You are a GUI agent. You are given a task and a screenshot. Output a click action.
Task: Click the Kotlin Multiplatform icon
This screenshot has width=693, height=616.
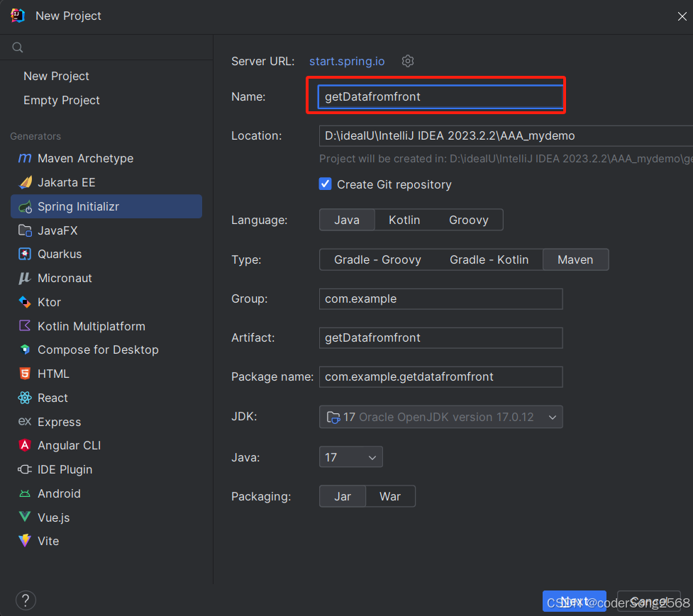click(x=25, y=326)
